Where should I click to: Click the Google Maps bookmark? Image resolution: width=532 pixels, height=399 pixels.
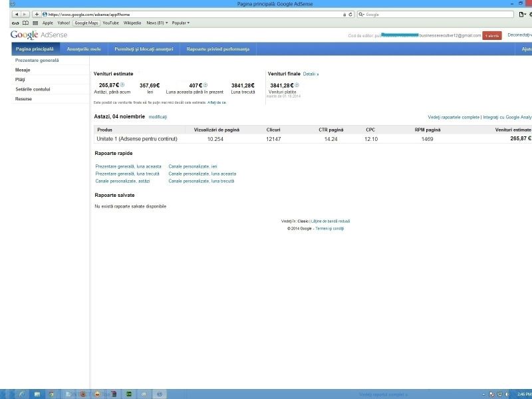point(86,23)
